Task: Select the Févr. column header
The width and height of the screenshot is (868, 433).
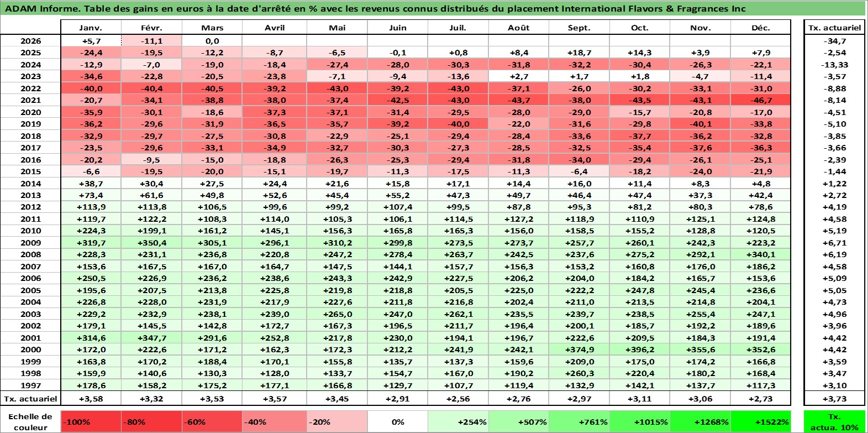Action: point(151,28)
